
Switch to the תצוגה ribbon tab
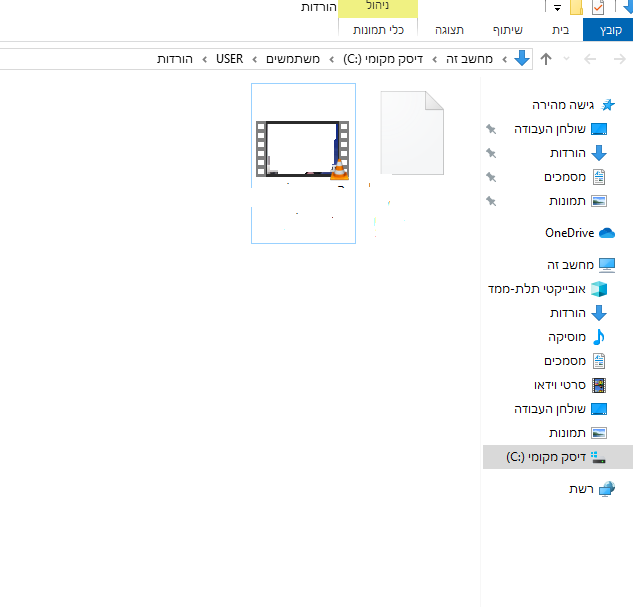click(449, 30)
